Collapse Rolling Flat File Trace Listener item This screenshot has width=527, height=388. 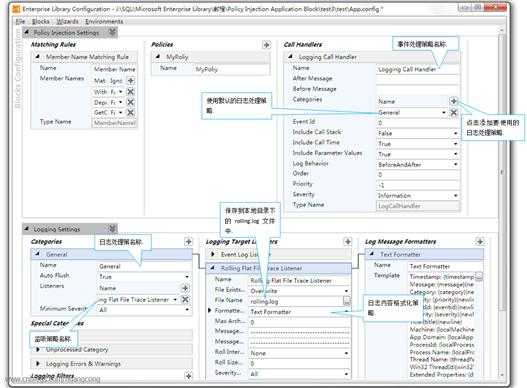click(212, 268)
